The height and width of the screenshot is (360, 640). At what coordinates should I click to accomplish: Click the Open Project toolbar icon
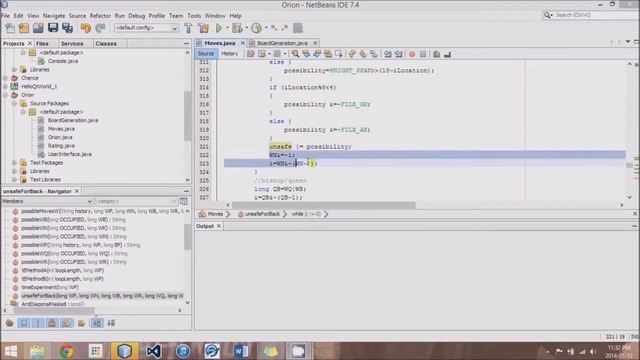pos(38,28)
